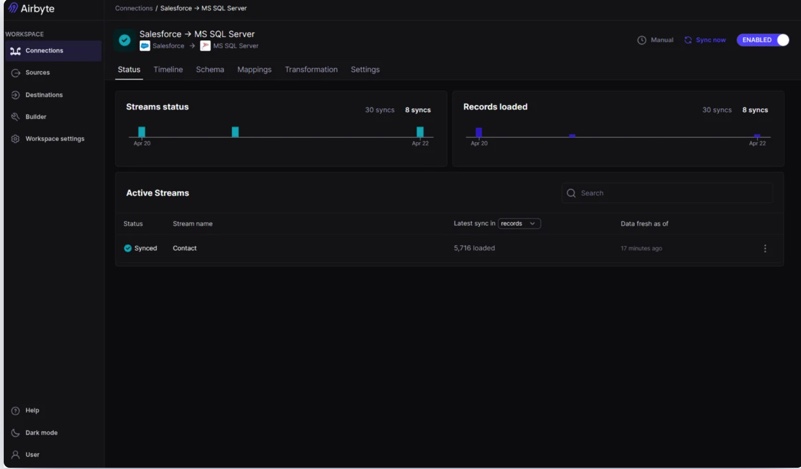Viewport: 801px width, 469px height.
Task: Toggle Dark mode in the sidebar
Action: coord(35,433)
